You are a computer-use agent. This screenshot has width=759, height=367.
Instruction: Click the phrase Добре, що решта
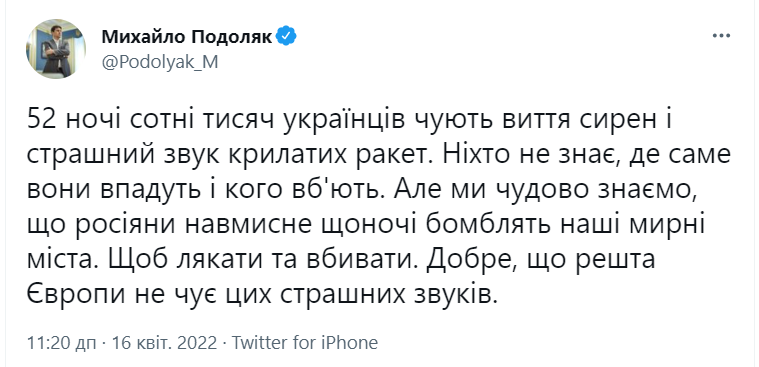pos(541,260)
